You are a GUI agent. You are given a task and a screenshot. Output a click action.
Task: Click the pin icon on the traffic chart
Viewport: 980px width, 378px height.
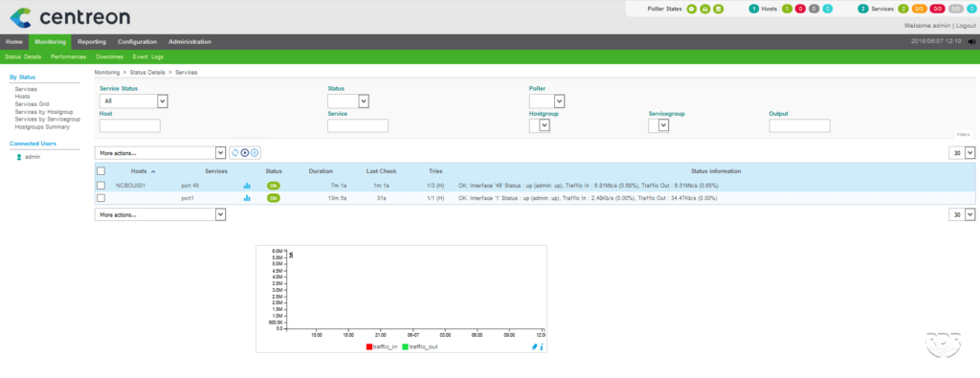pyautogui.click(x=534, y=346)
